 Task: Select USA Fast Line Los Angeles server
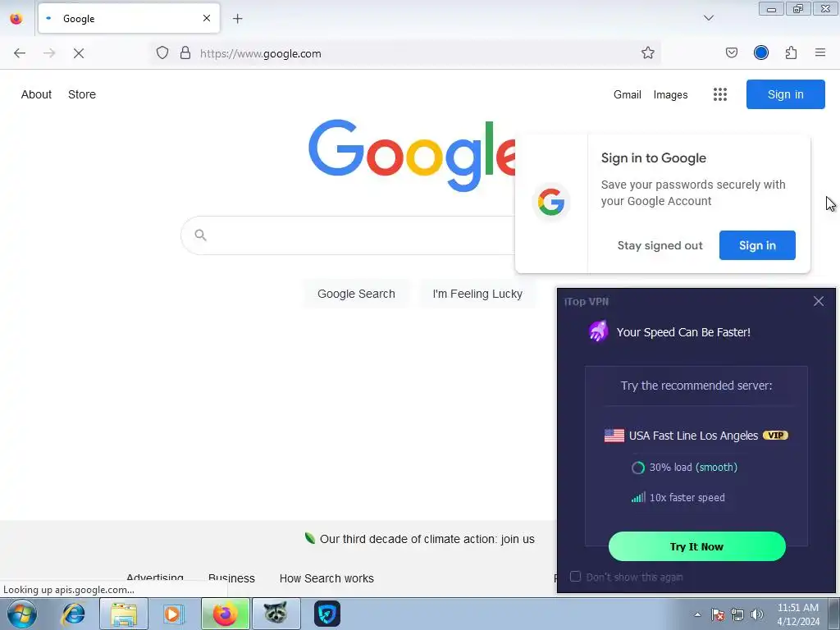[x=692, y=436]
